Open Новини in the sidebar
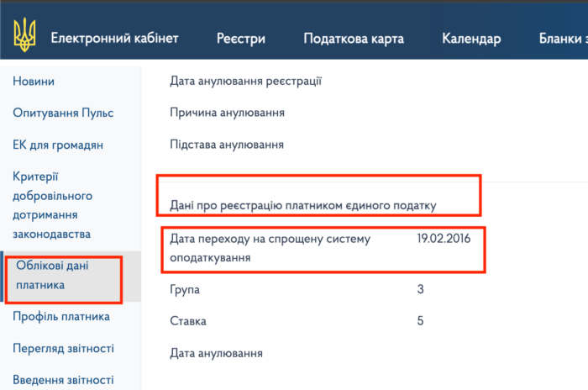 pyautogui.click(x=34, y=82)
